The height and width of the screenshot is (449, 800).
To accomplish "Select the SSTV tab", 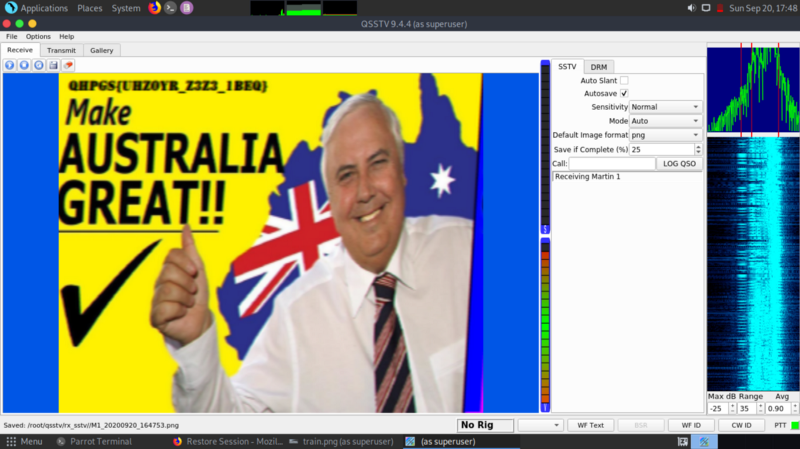I will [567, 66].
